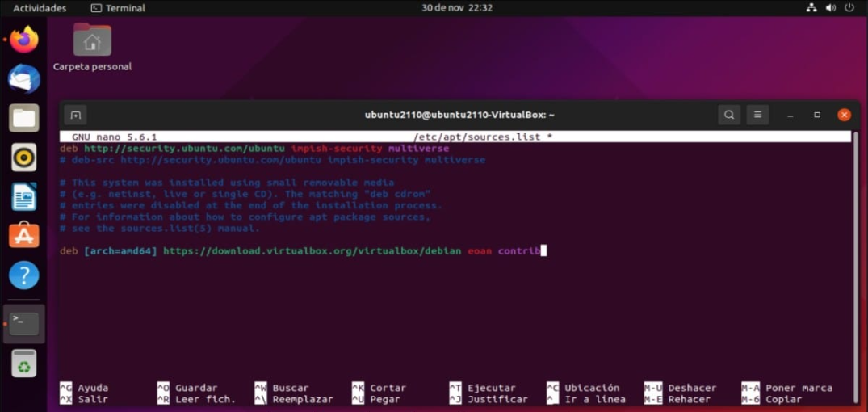Open the clock showing 30 de nov 22:32
868x412 pixels.
[457, 8]
